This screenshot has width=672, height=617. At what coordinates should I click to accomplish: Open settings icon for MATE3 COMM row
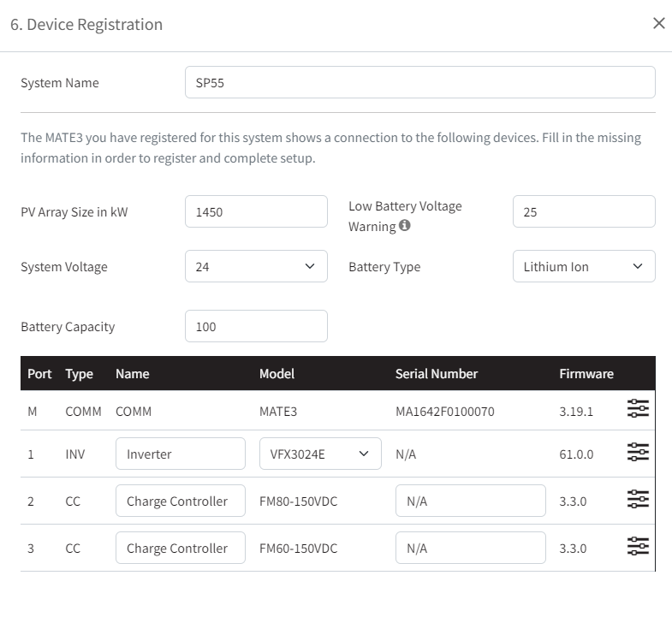(x=638, y=408)
